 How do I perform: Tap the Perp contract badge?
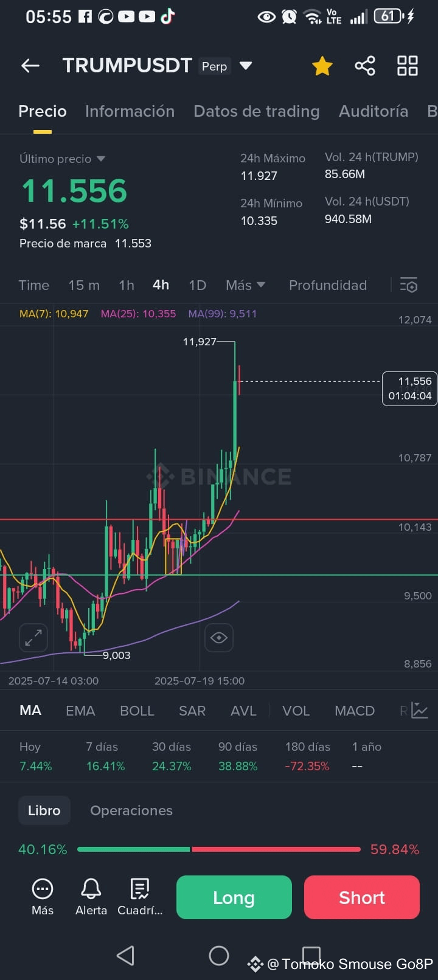[x=215, y=66]
